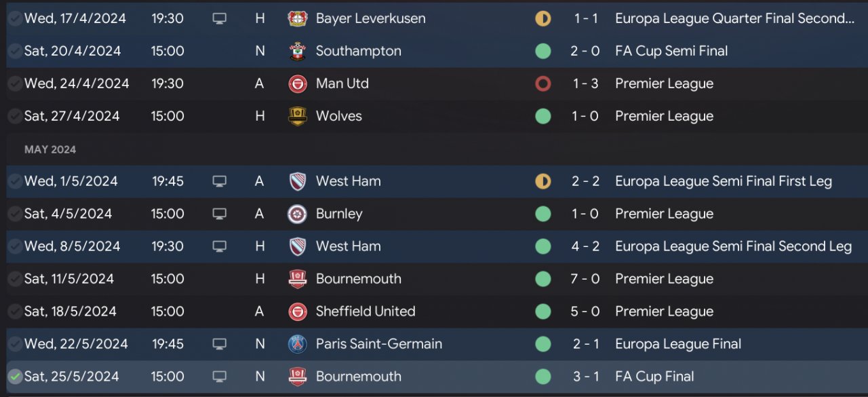Open the Bournemouth 7 - 0 result
The image size is (868, 397).
(585, 279)
